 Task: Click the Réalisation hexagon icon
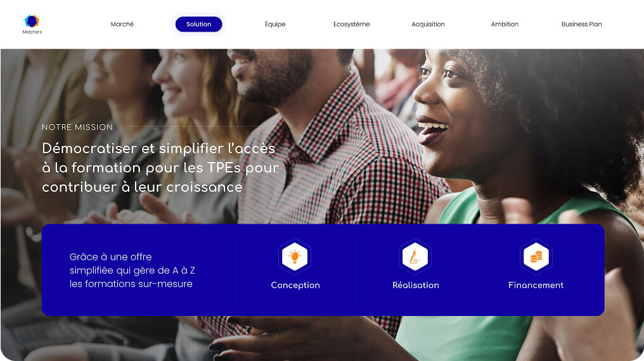415,256
